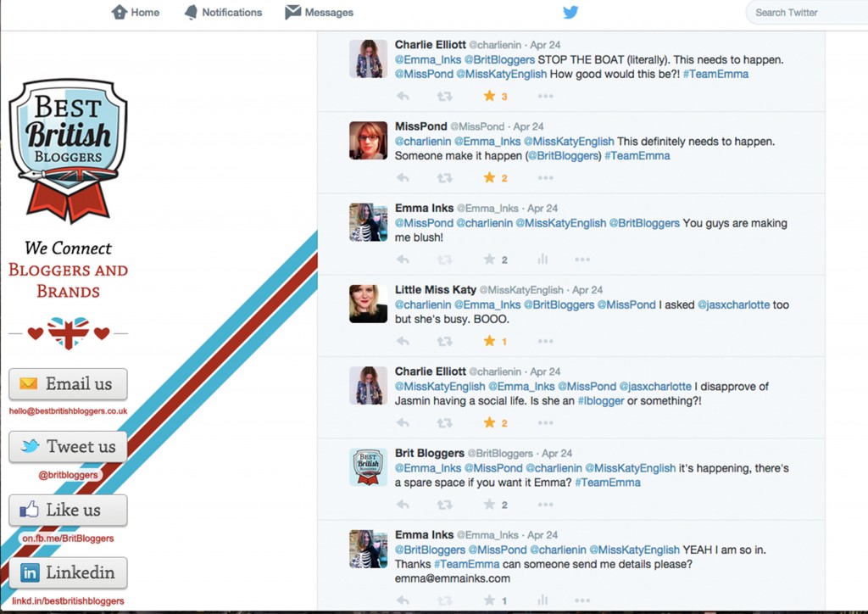Open more options on the Brit Bloggers tweet
Screen dimensions: 868x614
tap(545, 505)
